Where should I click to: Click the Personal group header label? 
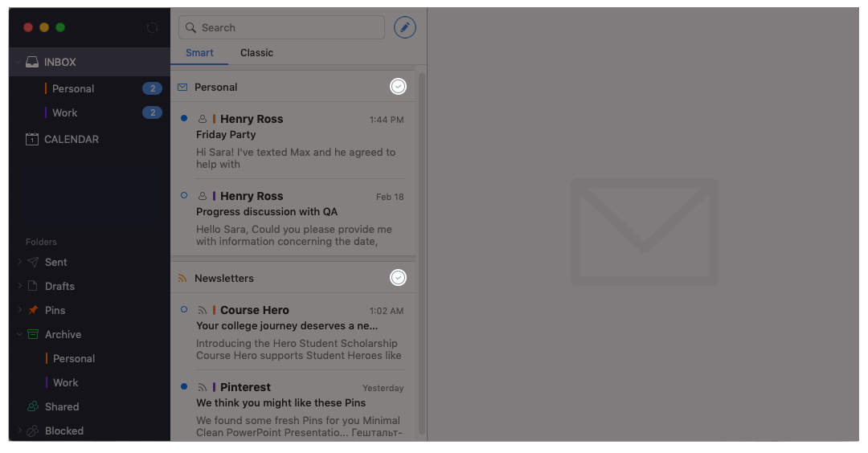(x=216, y=87)
